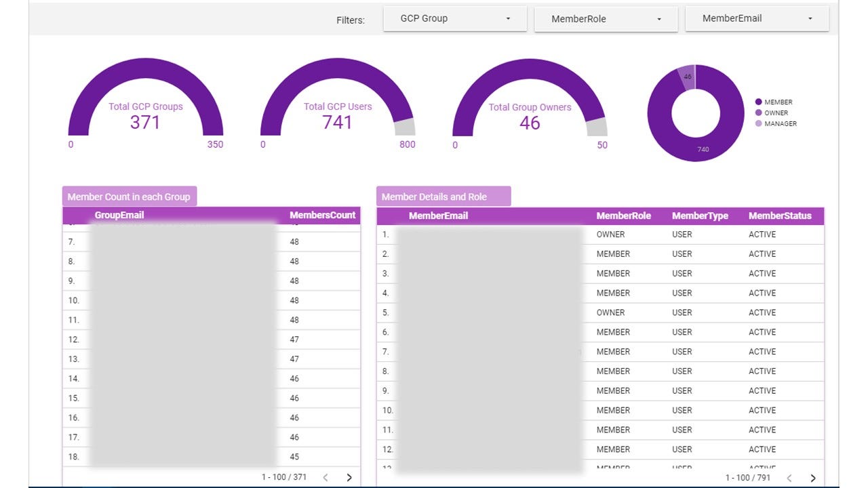Viewport: 868px width, 488px height.
Task: Open the MemberEmail filter dropdown
Action: (756, 18)
